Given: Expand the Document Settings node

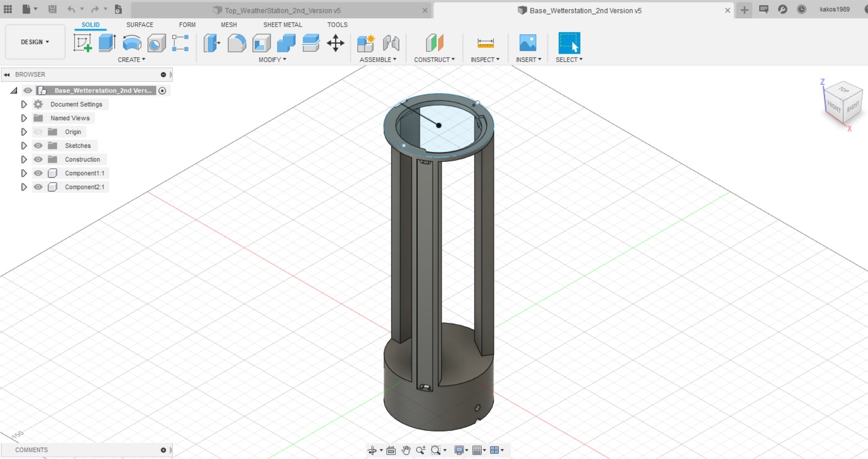Looking at the screenshot, I should (x=24, y=104).
